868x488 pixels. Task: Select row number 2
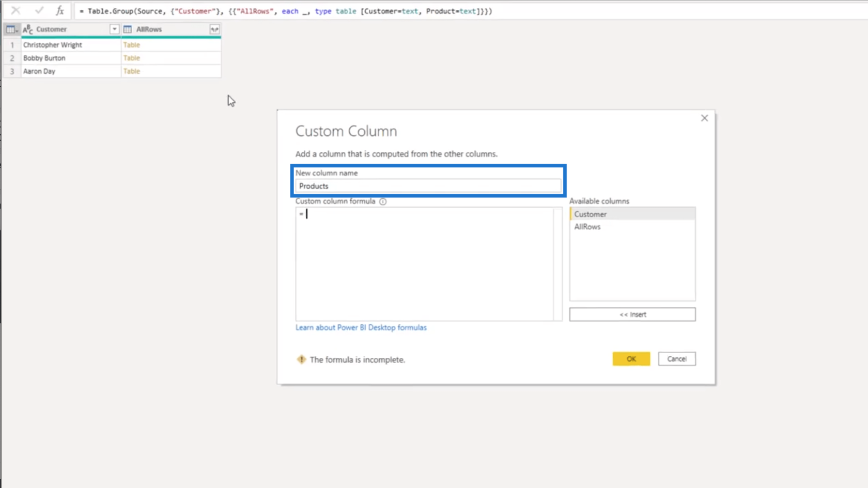pyautogui.click(x=12, y=58)
